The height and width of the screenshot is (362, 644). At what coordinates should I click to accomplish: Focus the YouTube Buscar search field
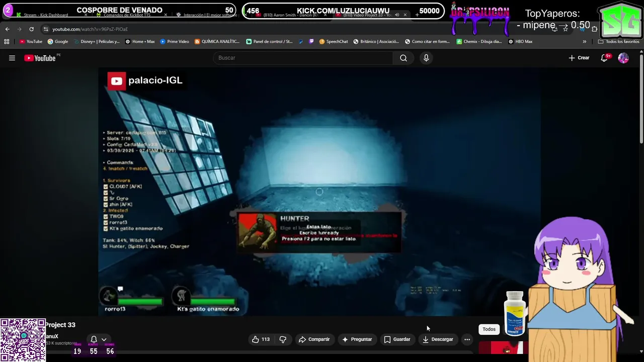click(x=303, y=58)
